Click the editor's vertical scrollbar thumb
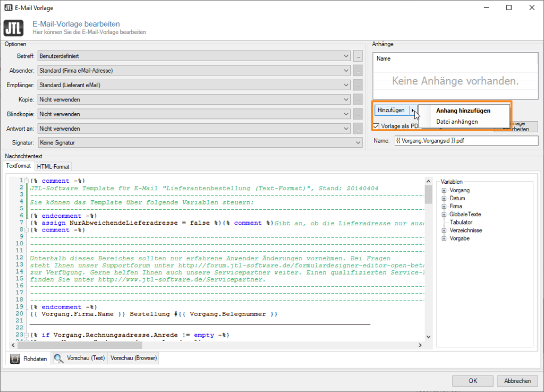The width and height of the screenshot is (544, 392). pyautogui.click(x=428, y=194)
